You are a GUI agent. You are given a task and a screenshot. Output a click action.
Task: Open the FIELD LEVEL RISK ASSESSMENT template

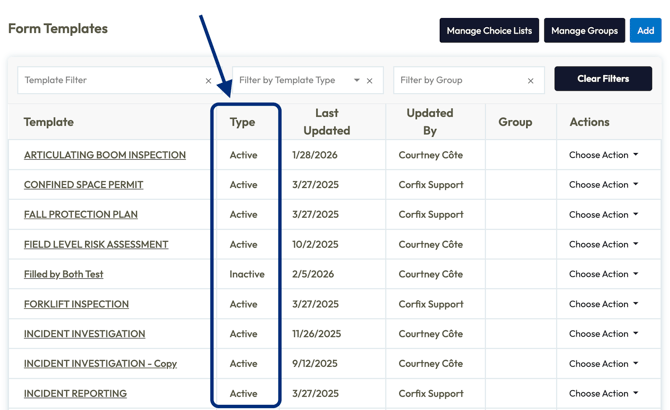tap(96, 244)
